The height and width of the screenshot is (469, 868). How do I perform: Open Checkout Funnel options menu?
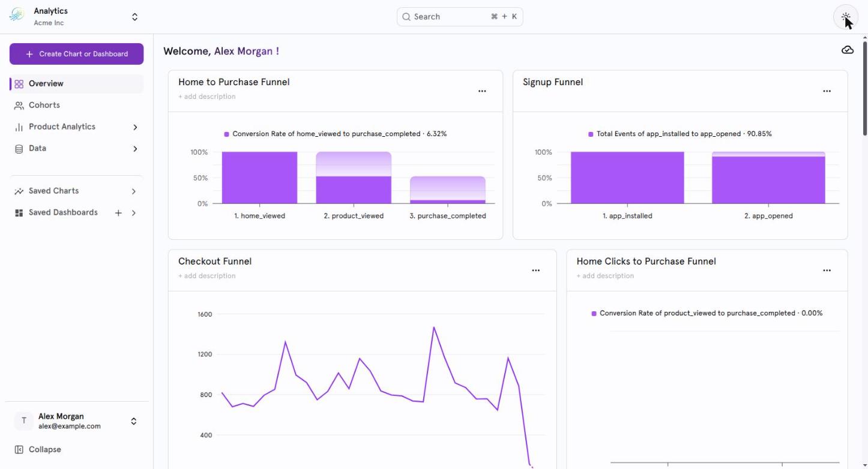tap(536, 270)
